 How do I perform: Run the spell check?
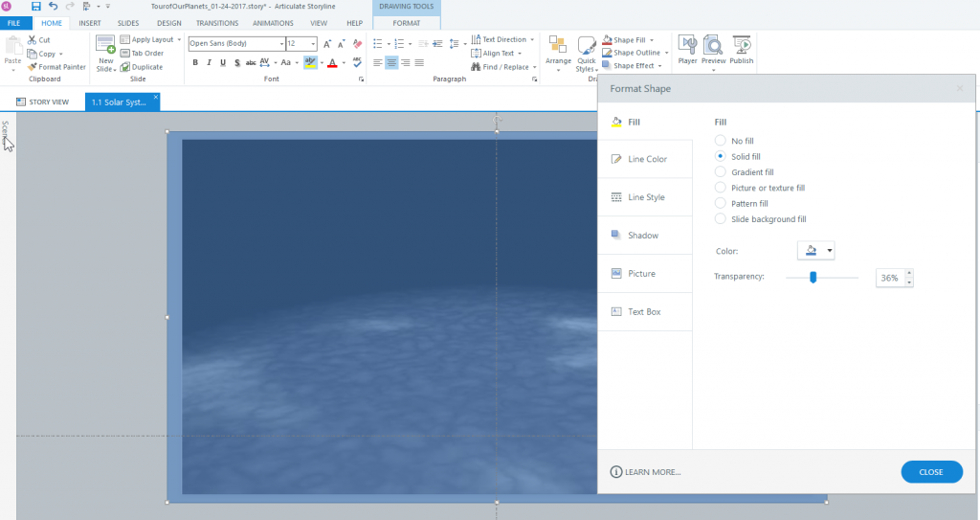357,62
